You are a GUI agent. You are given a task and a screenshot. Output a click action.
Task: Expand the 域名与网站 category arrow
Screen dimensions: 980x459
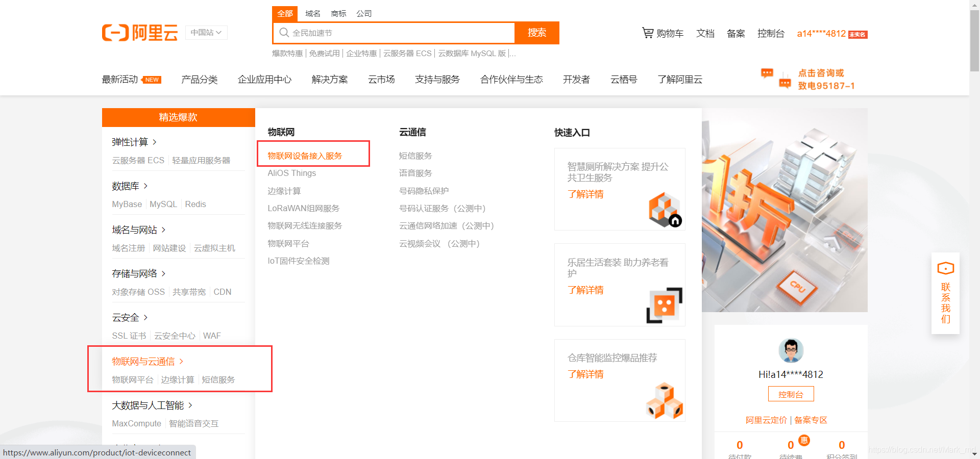pyautogui.click(x=163, y=229)
